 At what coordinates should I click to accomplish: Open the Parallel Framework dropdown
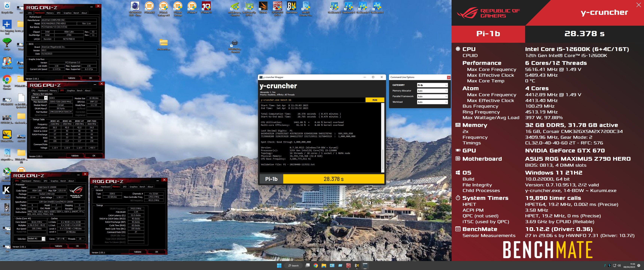[x=432, y=96]
